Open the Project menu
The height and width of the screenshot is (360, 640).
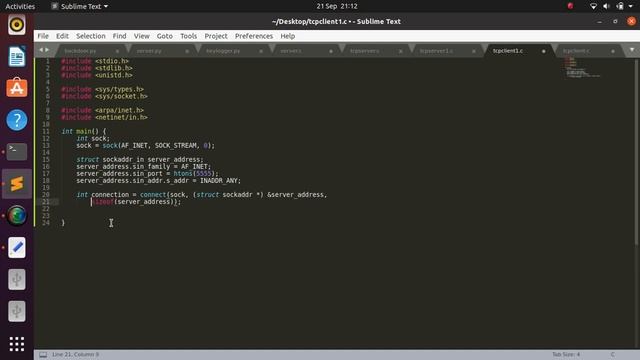[x=216, y=36]
